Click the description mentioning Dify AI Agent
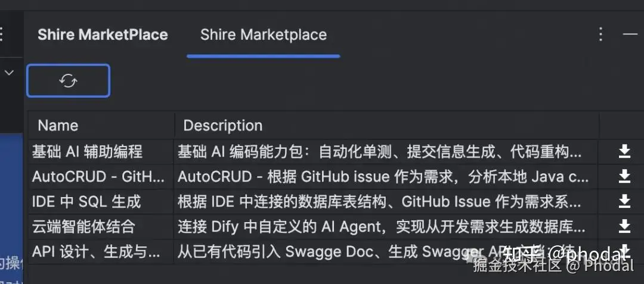 coord(382,227)
